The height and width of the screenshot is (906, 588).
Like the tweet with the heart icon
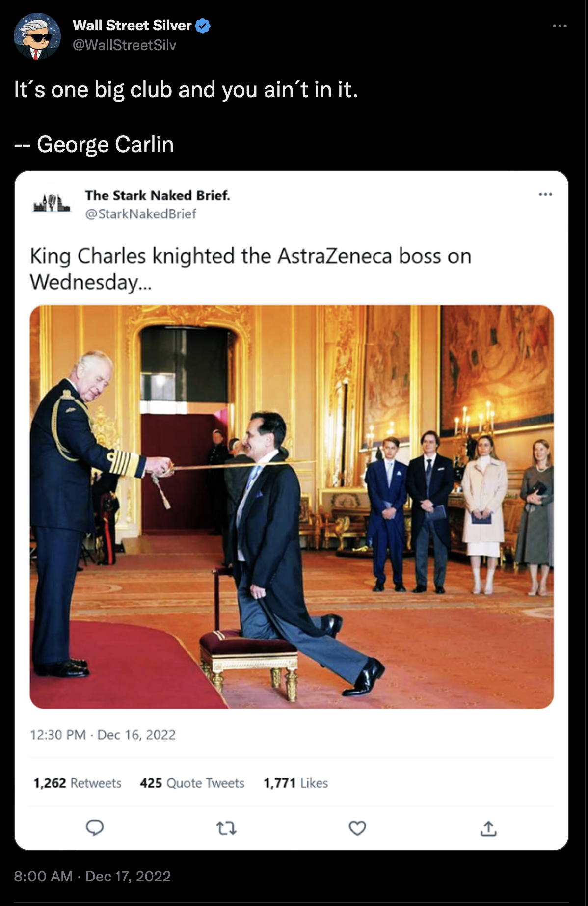357,828
